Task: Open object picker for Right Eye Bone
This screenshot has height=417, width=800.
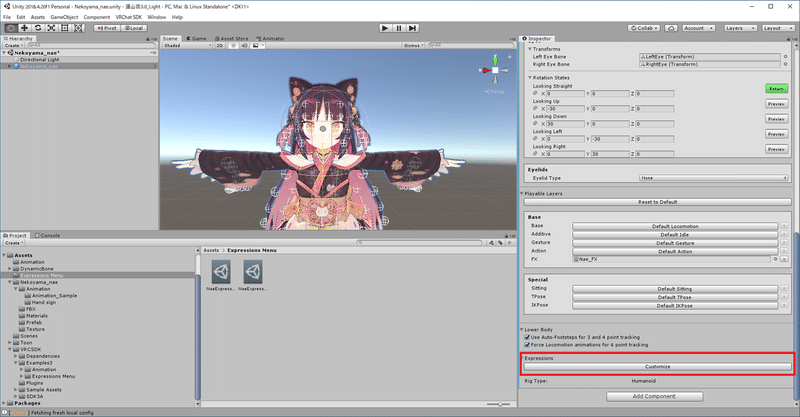Action: coord(785,64)
